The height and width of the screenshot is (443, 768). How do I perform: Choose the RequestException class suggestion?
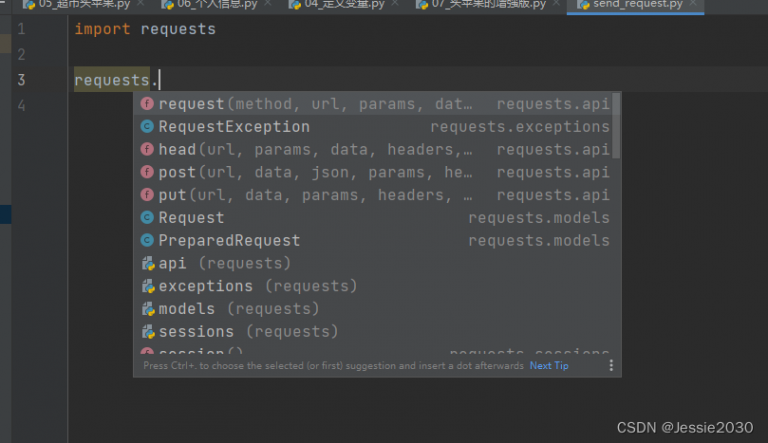[x=234, y=127]
